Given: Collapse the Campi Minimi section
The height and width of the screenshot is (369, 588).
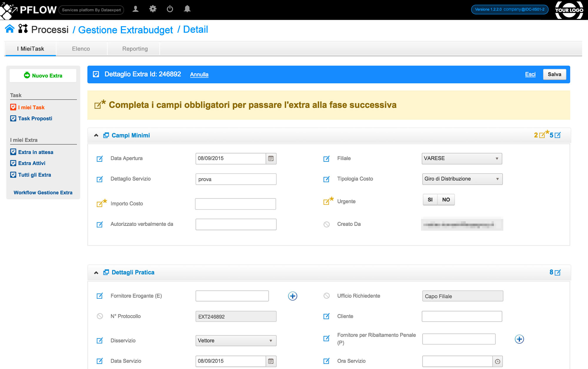Looking at the screenshot, I should pyautogui.click(x=96, y=135).
